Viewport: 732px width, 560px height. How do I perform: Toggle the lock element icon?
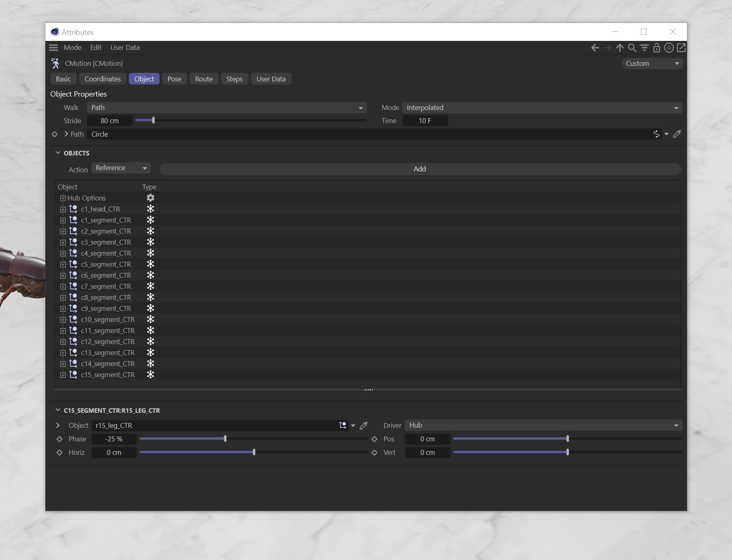click(x=657, y=48)
